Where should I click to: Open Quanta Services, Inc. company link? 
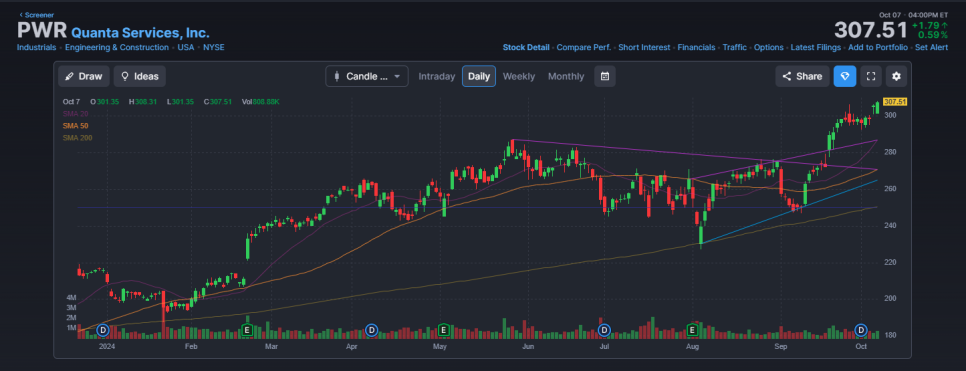[x=140, y=33]
